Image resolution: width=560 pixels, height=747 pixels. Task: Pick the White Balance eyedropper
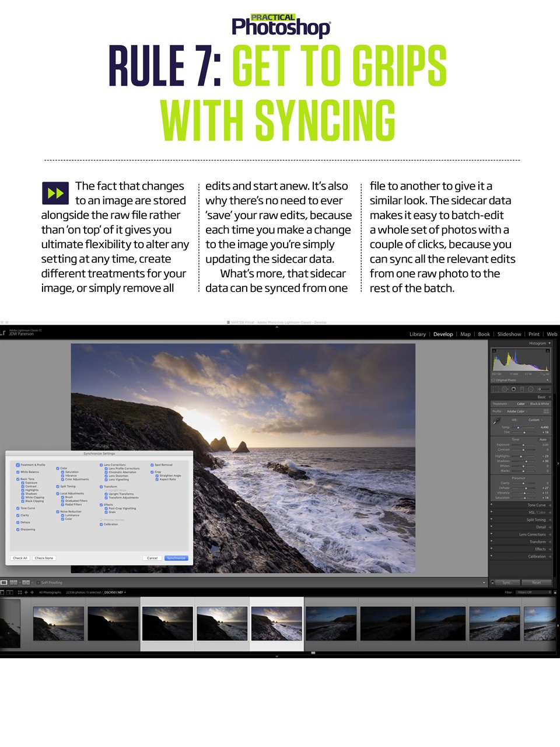(496, 421)
